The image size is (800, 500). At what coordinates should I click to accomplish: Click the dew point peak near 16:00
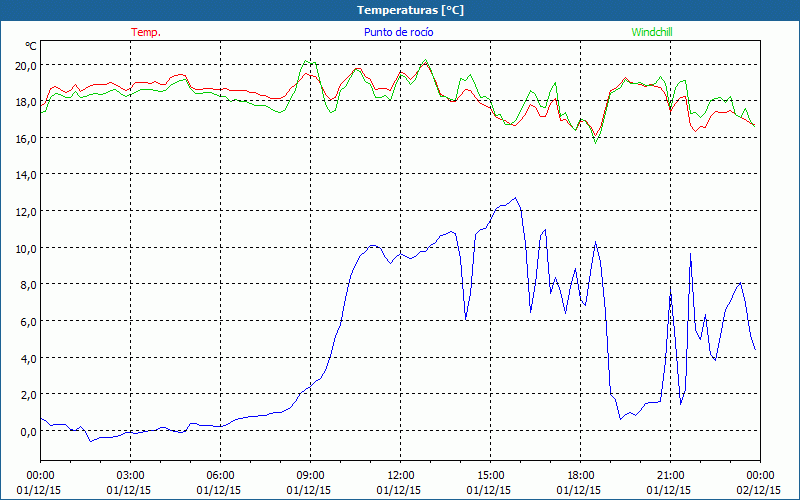point(515,198)
